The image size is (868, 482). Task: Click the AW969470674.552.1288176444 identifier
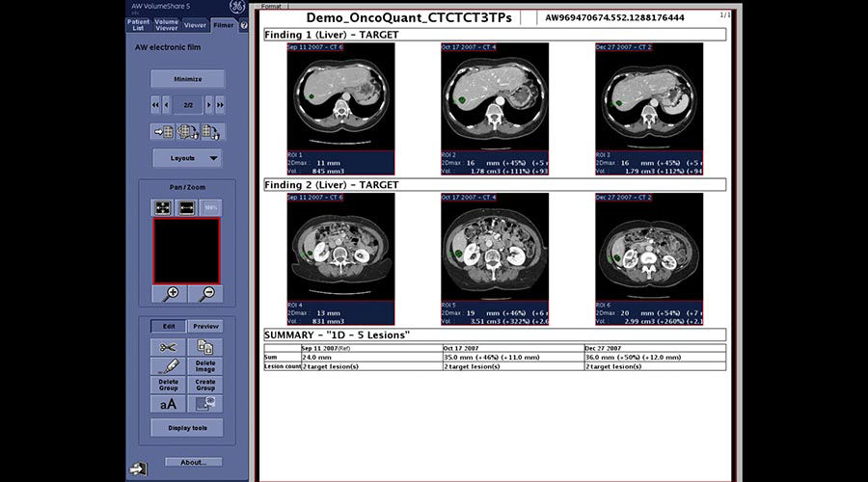click(614, 17)
